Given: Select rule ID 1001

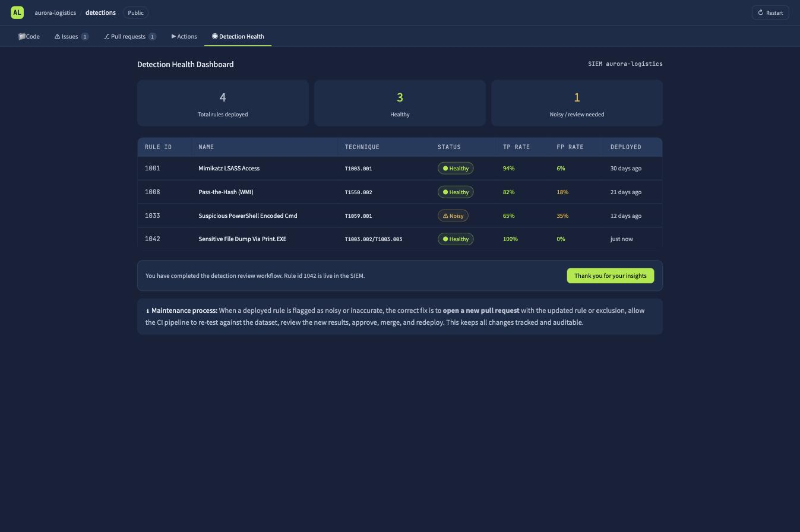Looking at the screenshot, I should tap(153, 169).
